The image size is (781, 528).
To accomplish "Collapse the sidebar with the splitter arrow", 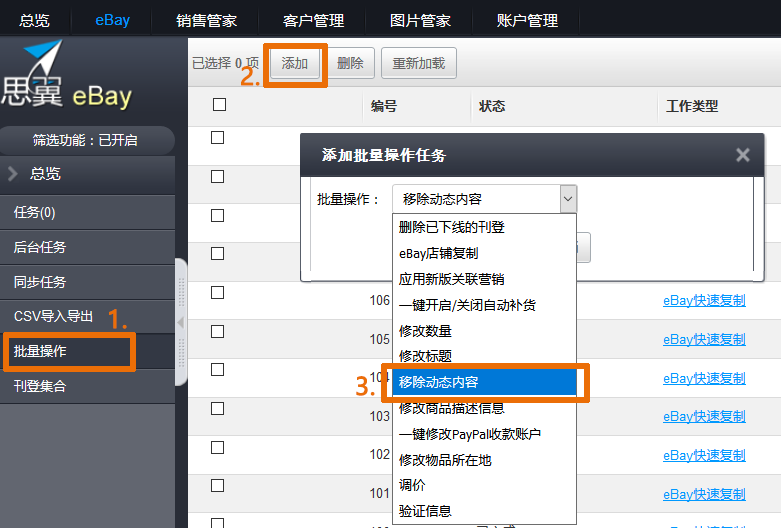I will pyautogui.click(x=181, y=322).
